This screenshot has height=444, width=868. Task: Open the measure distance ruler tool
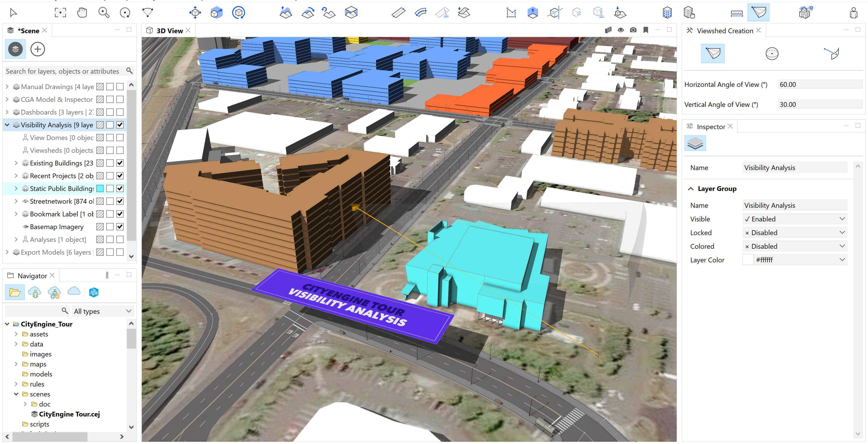tap(737, 13)
